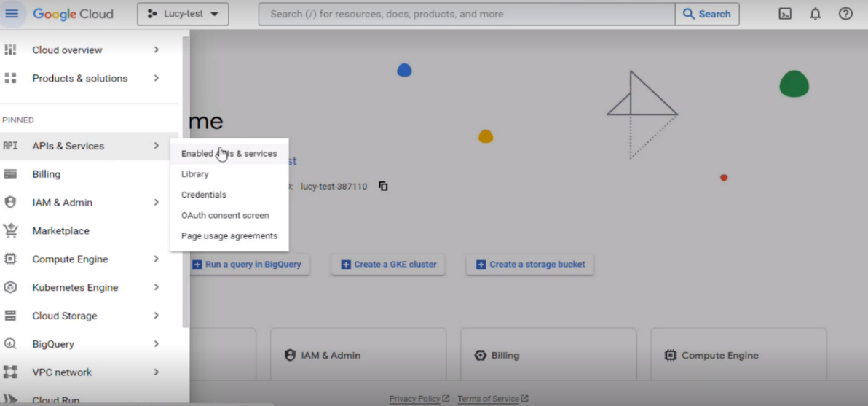Screen dimensions: 868x406
Task: Choose Page usage agreements entry
Action: 229,236
